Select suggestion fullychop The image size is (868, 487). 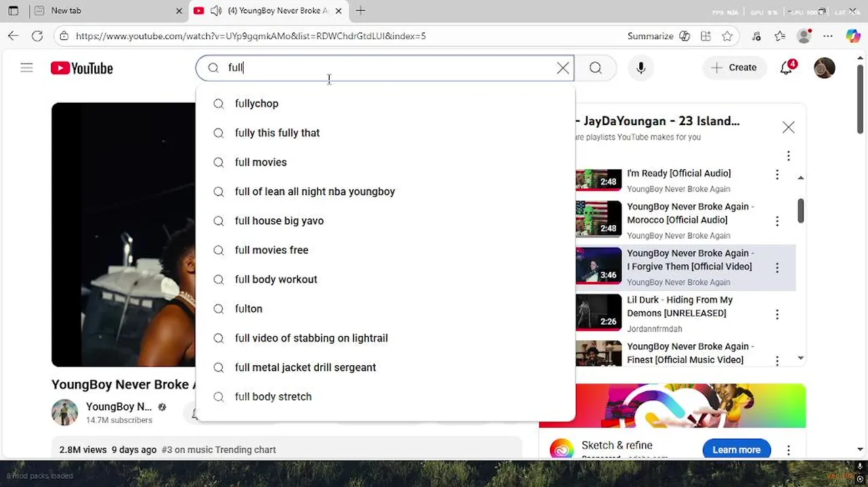coord(385,103)
